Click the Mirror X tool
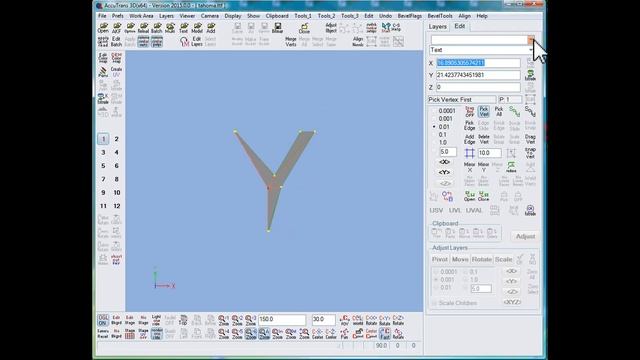This screenshot has height=360, width=640. (x=469, y=167)
